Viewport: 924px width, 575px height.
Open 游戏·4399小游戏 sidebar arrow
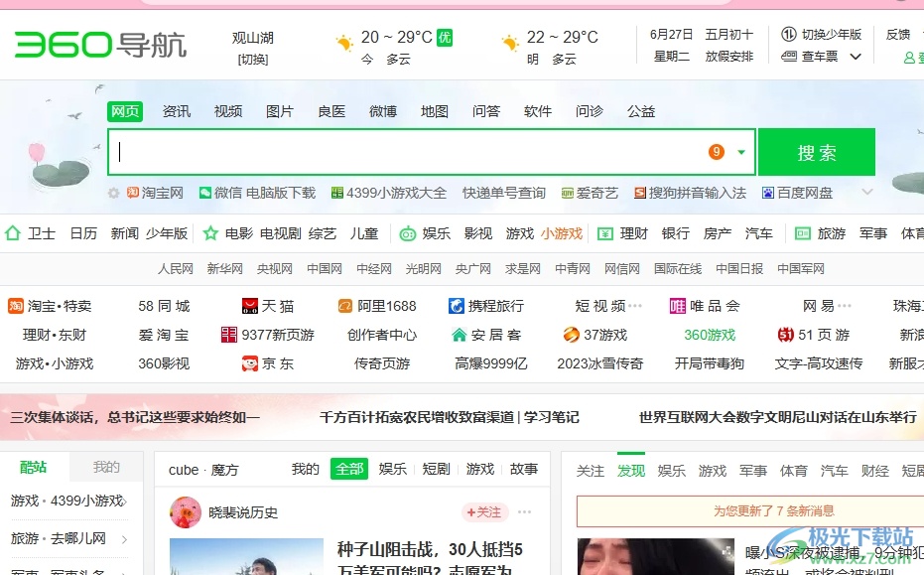tap(124, 502)
